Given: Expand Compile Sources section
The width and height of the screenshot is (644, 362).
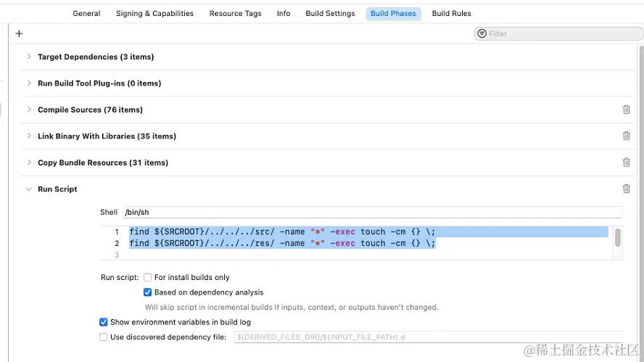Looking at the screenshot, I should point(29,110).
